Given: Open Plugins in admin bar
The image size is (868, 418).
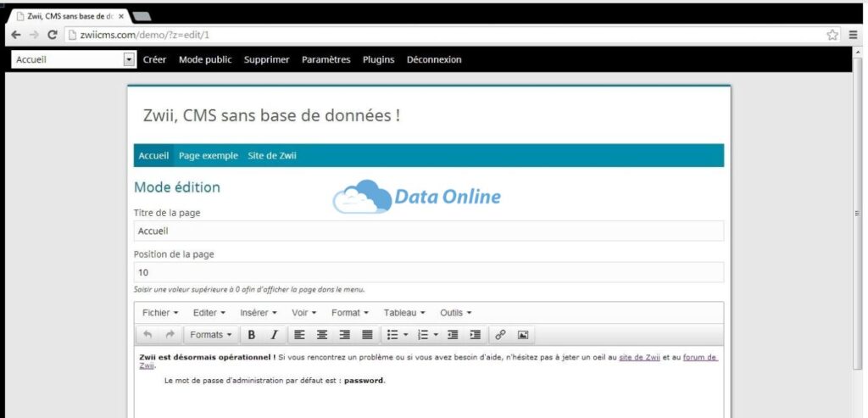Looking at the screenshot, I should tap(379, 60).
